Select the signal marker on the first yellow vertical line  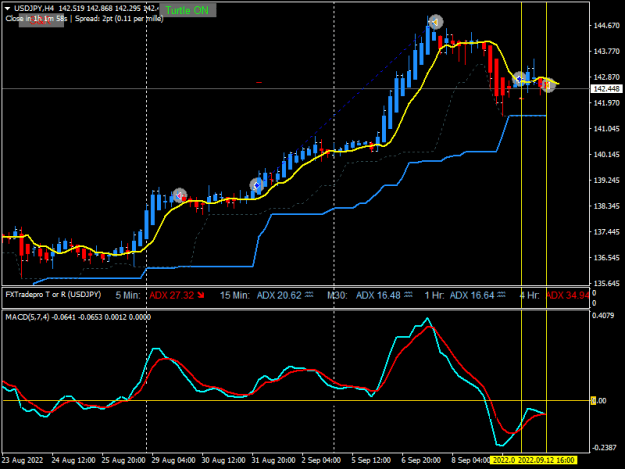[520, 79]
